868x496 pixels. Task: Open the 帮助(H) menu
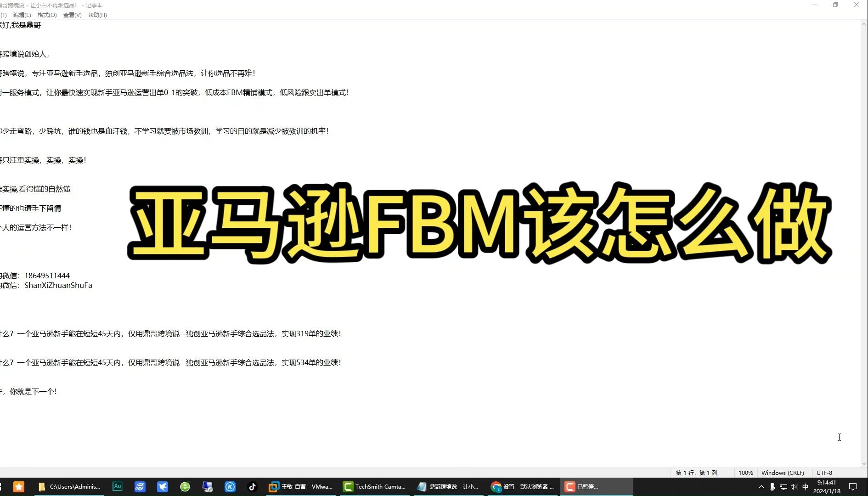(x=97, y=15)
